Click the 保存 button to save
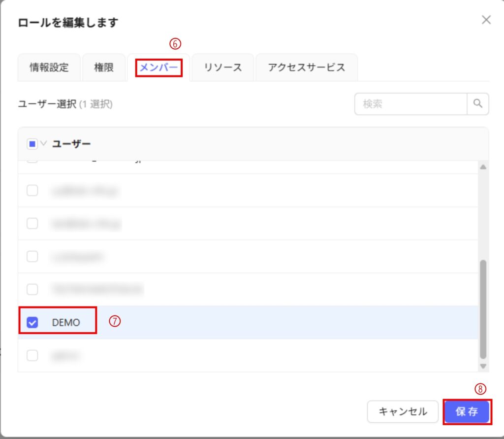Image resolution: width=504 pixels, height=439 pixels. coord(467,411)
